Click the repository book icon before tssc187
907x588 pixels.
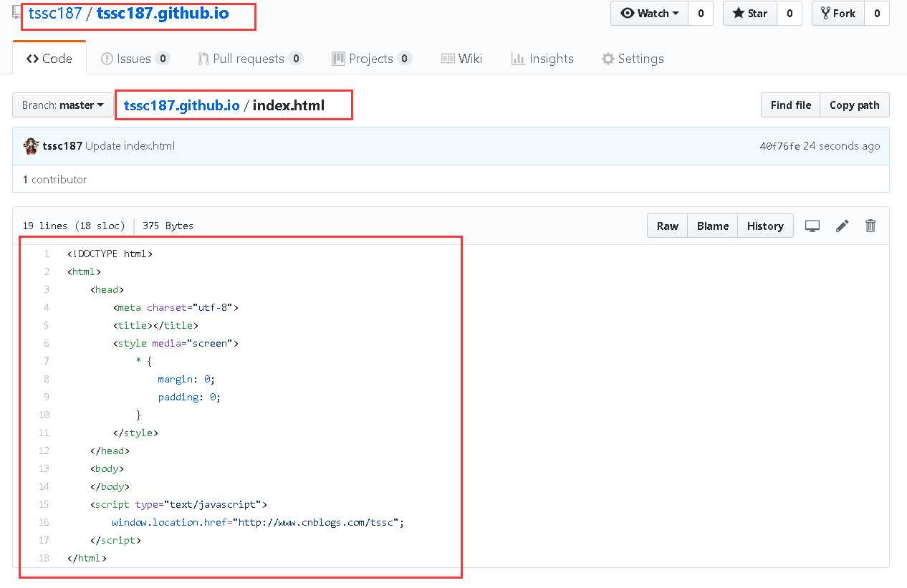pos(18,13)
